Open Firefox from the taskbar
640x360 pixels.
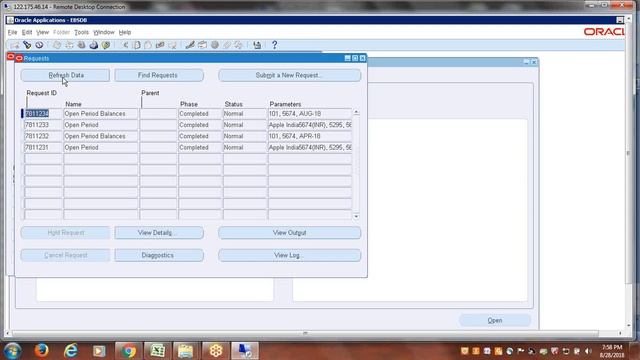coord(41,351)
